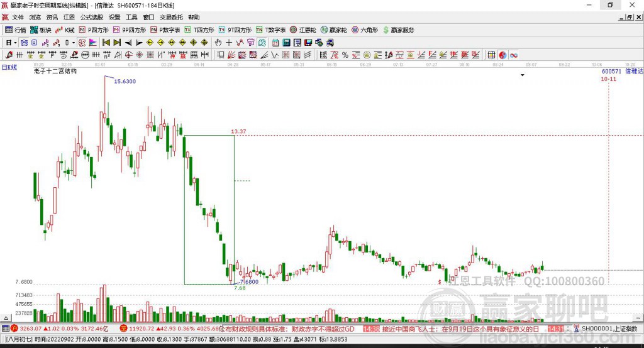Open the 9P四方形 tool

130,30
